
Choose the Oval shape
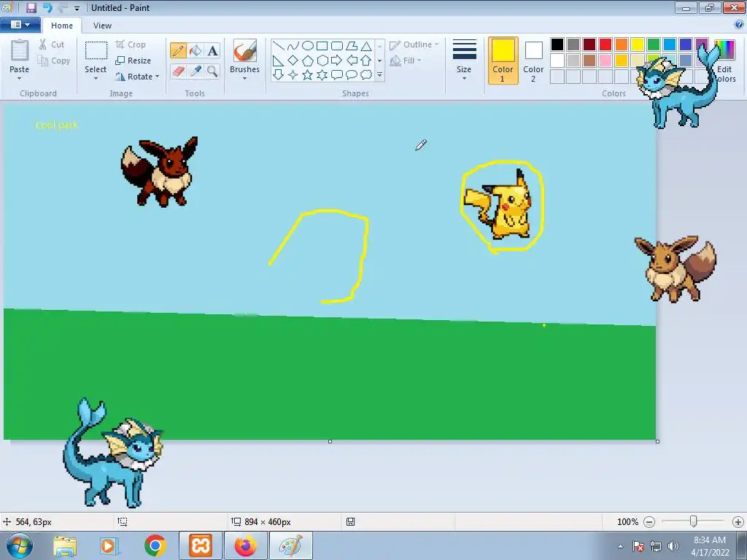click(308, 46)
